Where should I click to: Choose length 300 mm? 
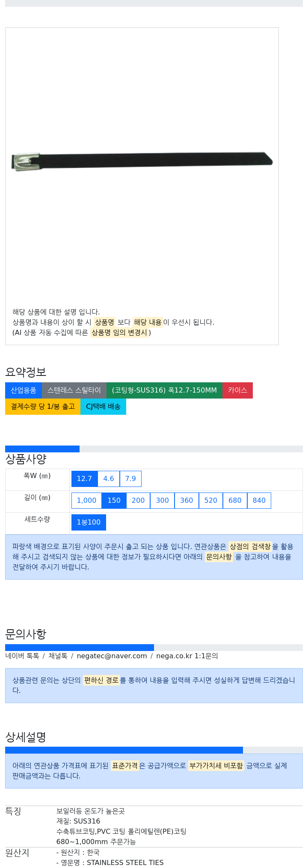(x=162, y=501)
